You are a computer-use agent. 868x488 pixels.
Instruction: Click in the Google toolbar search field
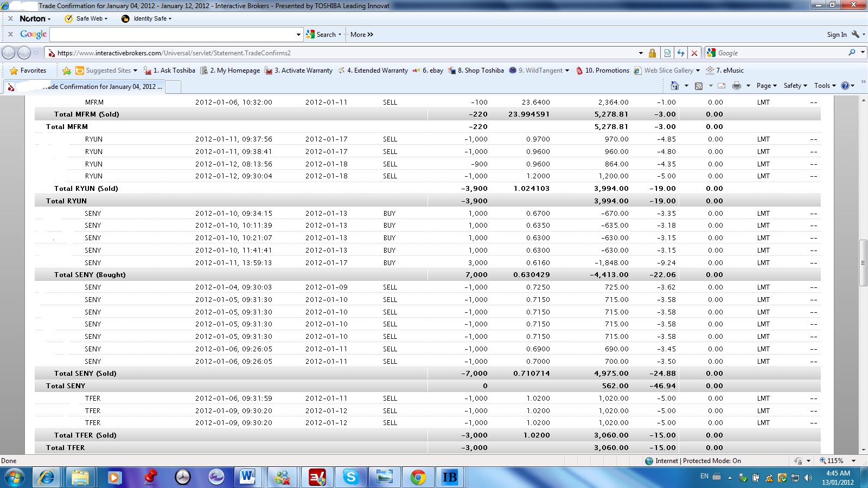[173, 35]
